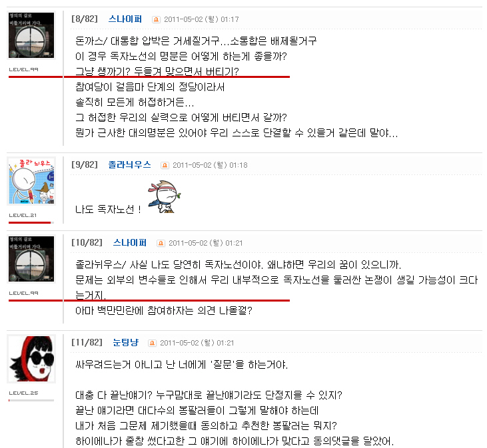Open the 눈팅냥 username link
Screen dimensions: 487x448
(125, 343)
